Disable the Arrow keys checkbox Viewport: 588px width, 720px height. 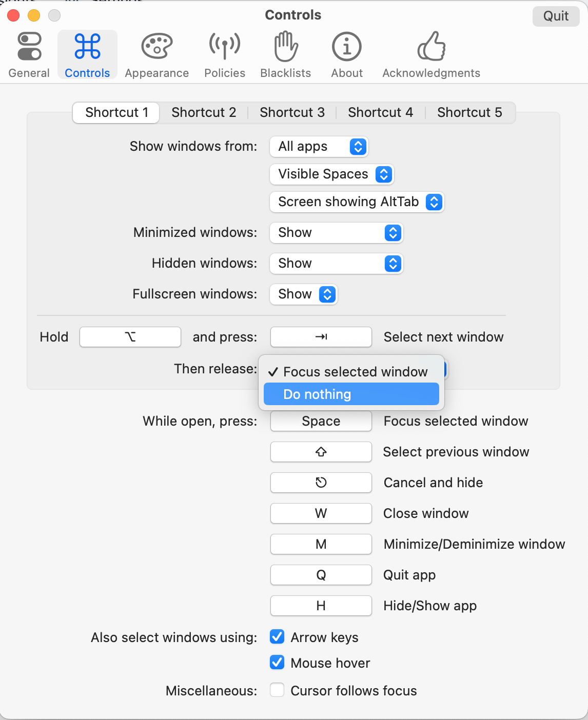(x=277, y=637)
